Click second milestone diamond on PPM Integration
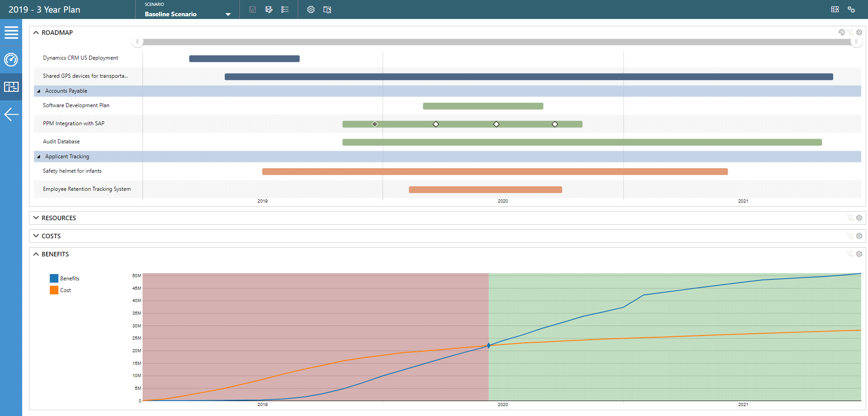This screenshot has width=868, height=416. click(436, 124)
